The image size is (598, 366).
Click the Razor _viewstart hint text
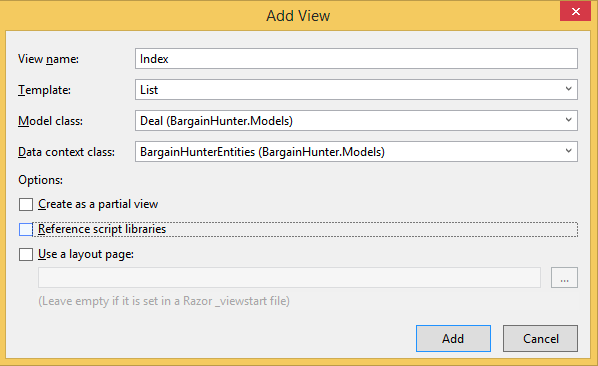(164, 301)
